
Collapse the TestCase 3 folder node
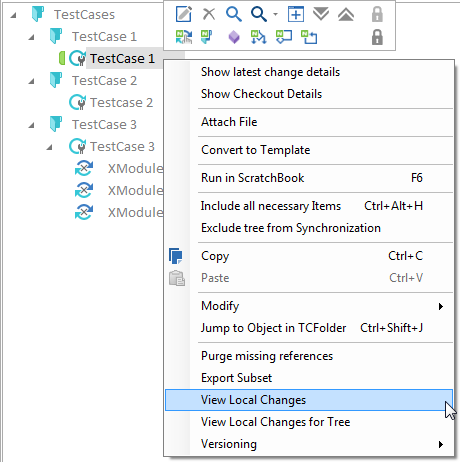pyautogui.click(x=31, y=125)
